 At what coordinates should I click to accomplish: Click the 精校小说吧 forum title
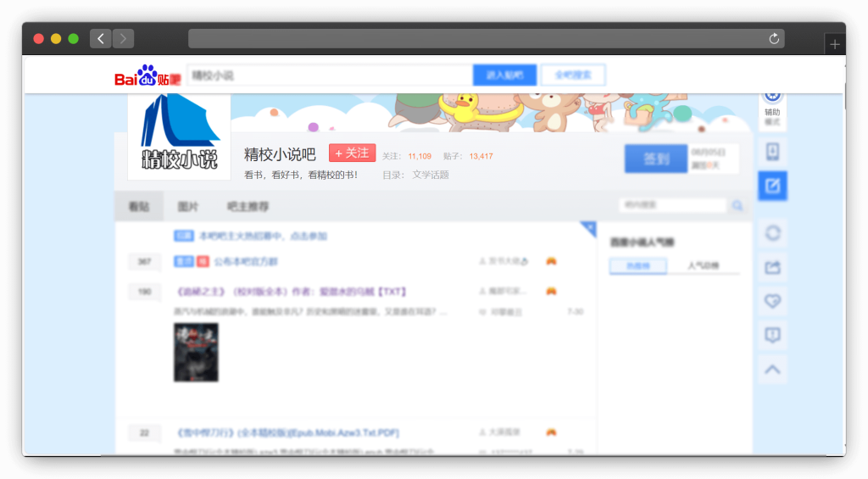(x=280, y=154)
